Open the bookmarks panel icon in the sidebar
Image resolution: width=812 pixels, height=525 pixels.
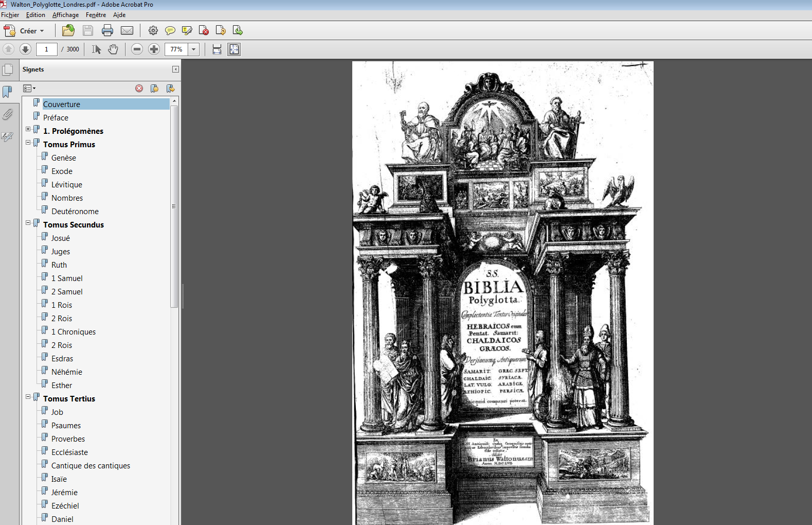(7, 92)
